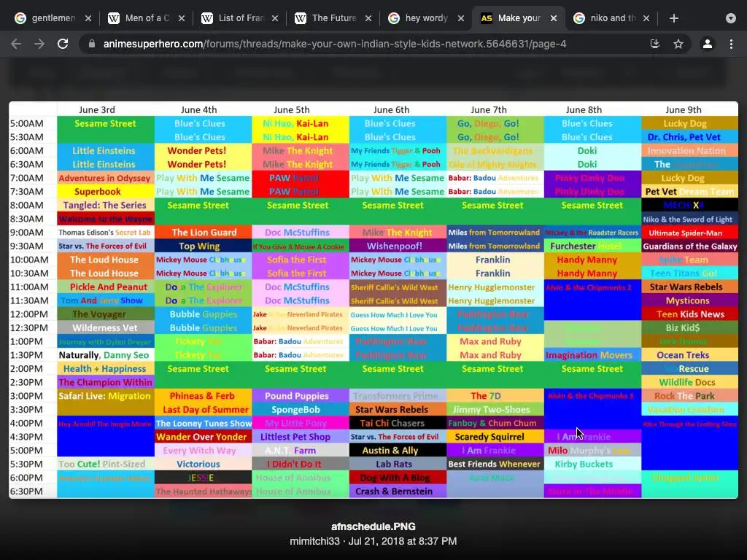Click the afnschedule.PNG caption

click(x=373, y=526)
